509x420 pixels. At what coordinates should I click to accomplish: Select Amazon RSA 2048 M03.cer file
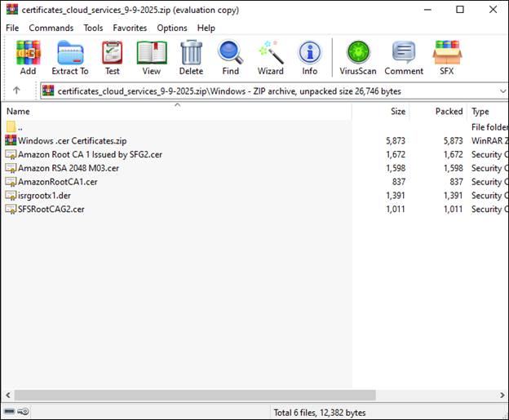tap(69, 168)
